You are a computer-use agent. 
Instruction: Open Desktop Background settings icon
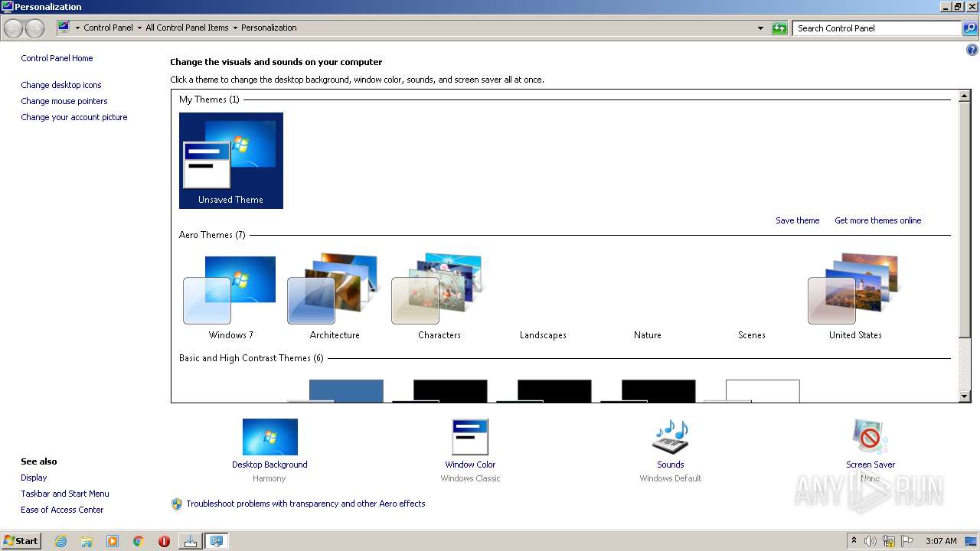[269, 437]
